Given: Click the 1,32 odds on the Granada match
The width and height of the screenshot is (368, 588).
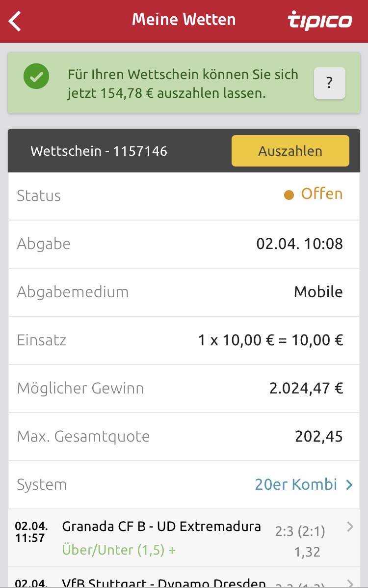Looking at the screenshot, I should click(x=307, y=552).
